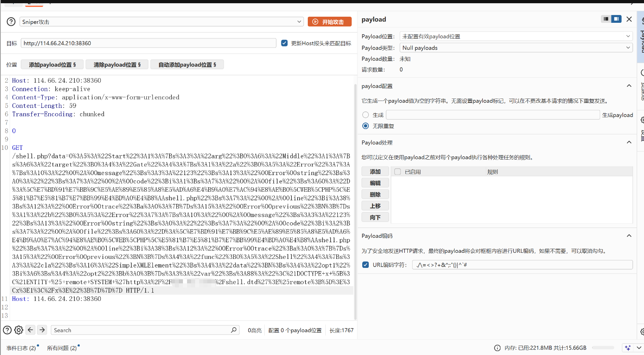Screen dimensions: 644x355
Task: Focus the Search input field
Action: 141,330
